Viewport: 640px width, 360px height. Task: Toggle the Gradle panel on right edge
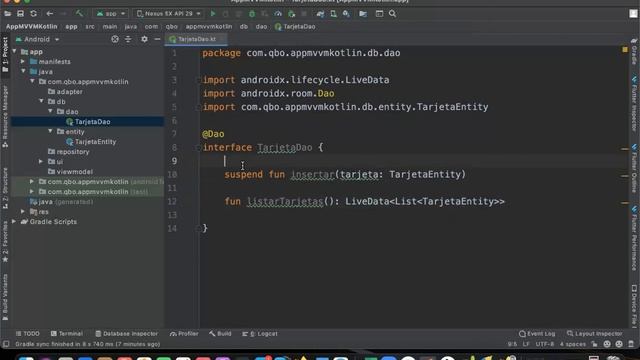pyautogui.click(x=634, y=52)
